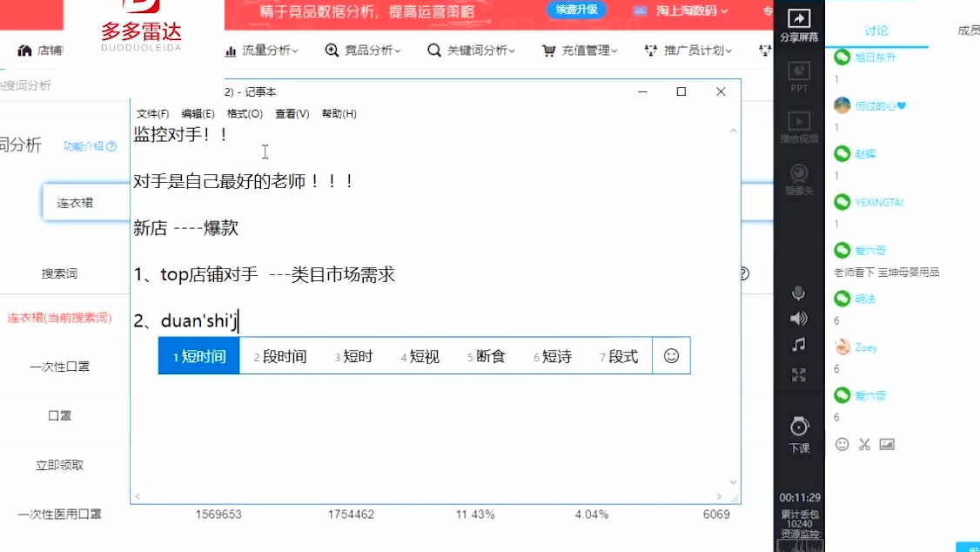Expand the 竞品分析 dropdown menu
980x552 pixels.
(x=363, y=50)
